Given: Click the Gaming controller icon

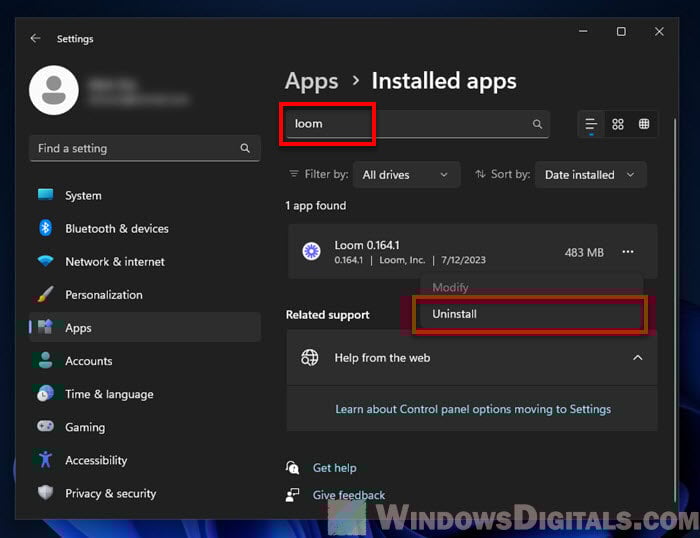Looking at the screenshot, I should [46, 426].
